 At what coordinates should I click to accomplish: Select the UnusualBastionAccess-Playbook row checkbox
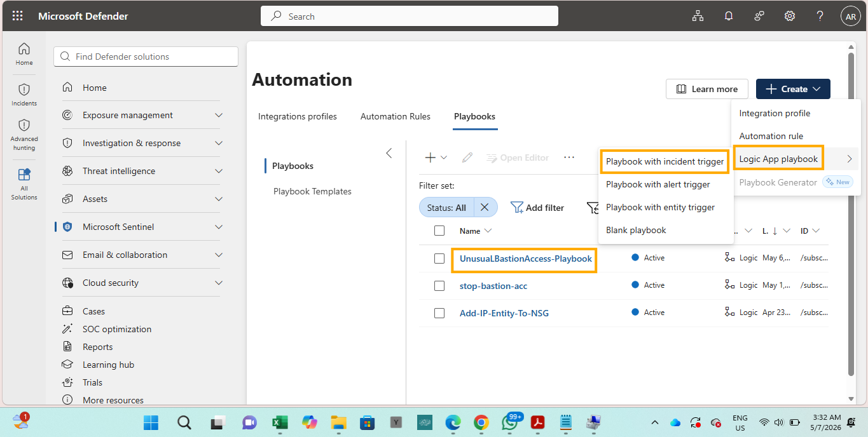coord(439,259)
